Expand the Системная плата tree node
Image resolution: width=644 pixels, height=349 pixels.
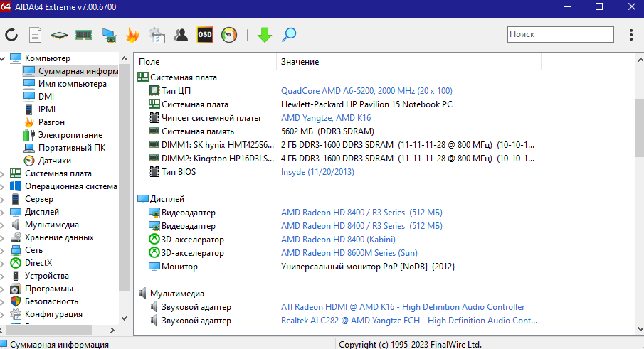[2, 173]
